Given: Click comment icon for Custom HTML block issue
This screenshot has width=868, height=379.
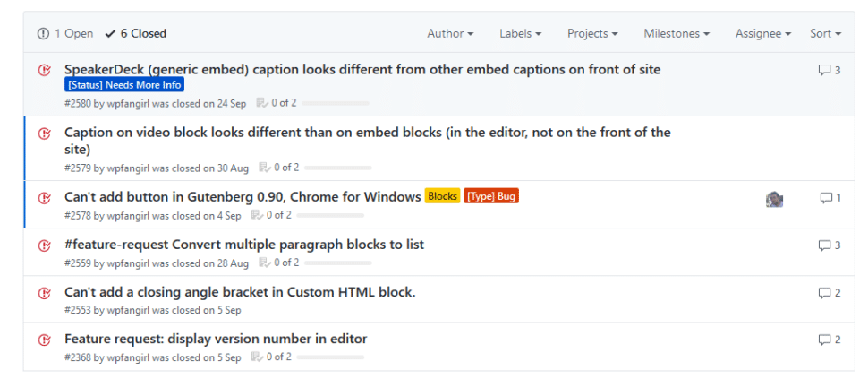Looking at the screenshot, I should pyautogui.click(x=825, y=293).
